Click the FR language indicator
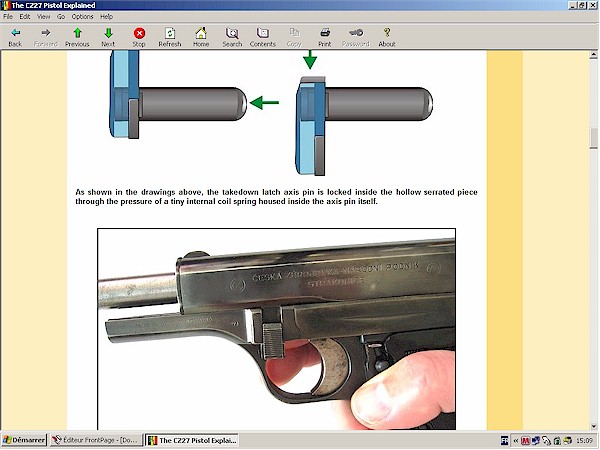The image size is (600, 450). (x=505, y=440)
